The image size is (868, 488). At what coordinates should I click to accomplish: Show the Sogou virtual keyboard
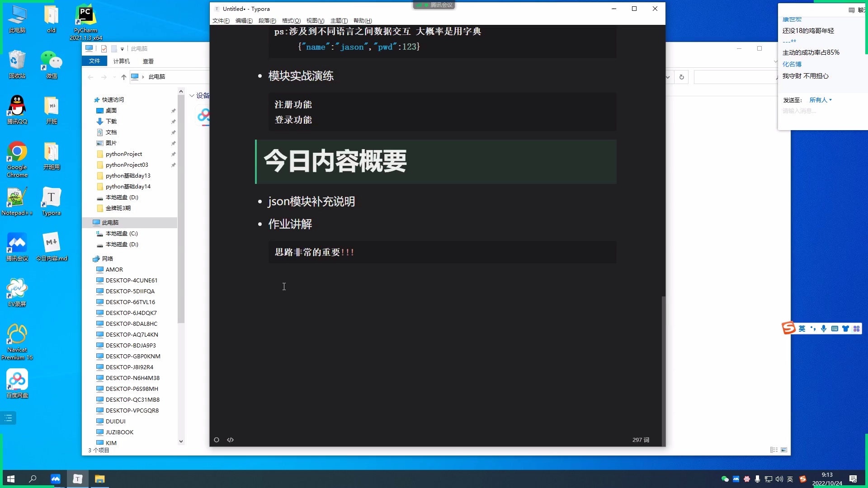[x=835, y=328]
